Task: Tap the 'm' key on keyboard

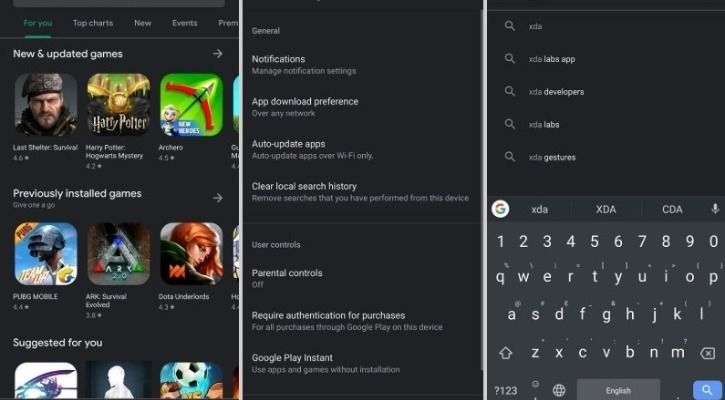Action: [x=677, y=352]
